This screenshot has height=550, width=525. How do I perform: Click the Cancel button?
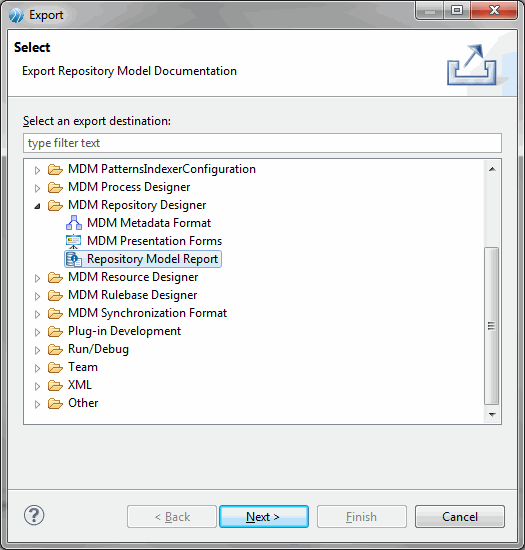[x=460, y=516]
